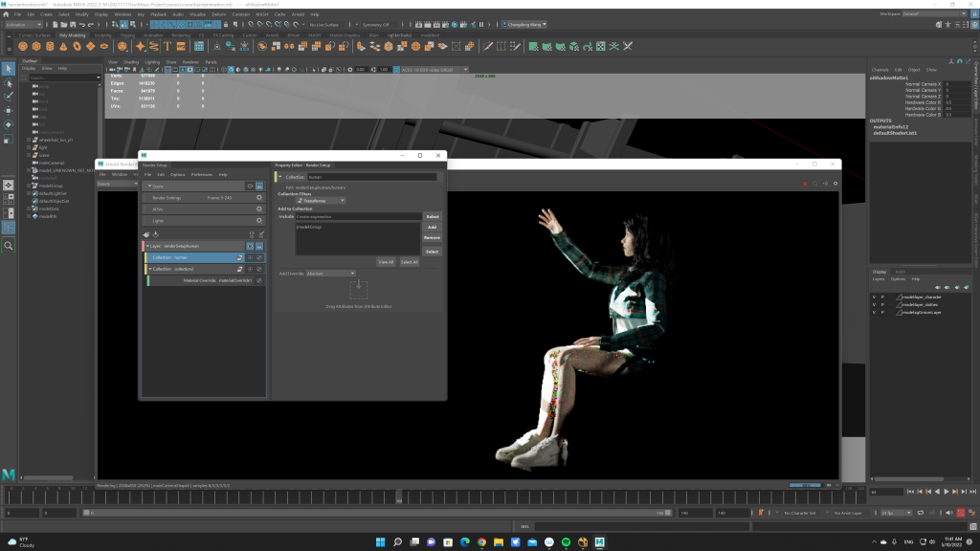Image resolution: width=980 pixels, height=551 pixels.
Task: Toggle V visibility for modellayer_character
Action: 874,297
